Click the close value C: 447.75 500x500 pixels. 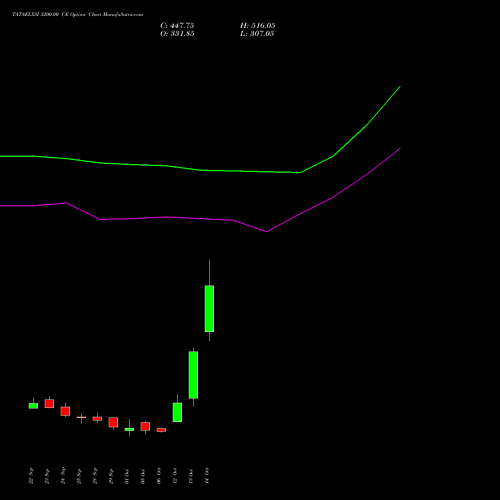(x=177, y=26)
